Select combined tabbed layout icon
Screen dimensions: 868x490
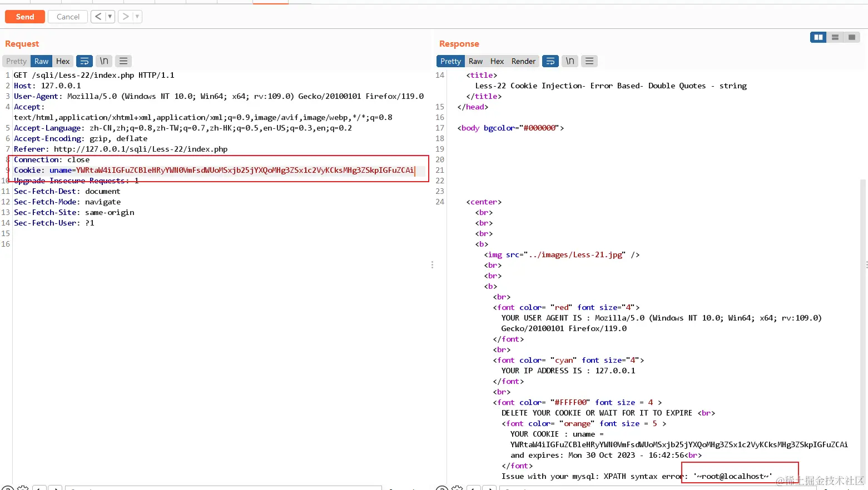coord(852,37)
